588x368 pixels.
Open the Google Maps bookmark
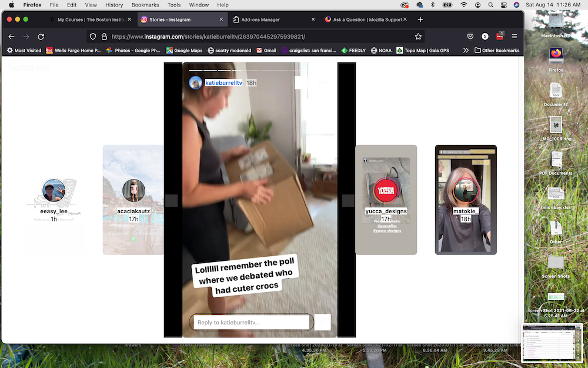[x=184, y=50]
